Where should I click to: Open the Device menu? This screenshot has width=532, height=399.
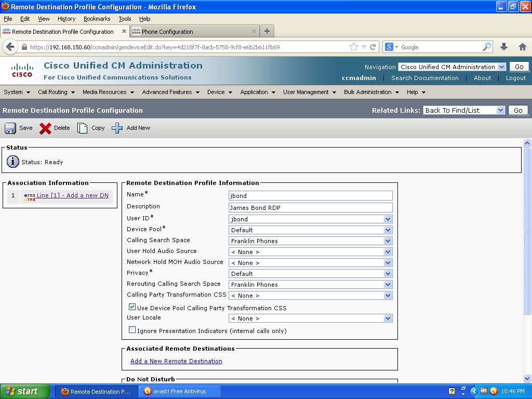(x=220, y=92)
